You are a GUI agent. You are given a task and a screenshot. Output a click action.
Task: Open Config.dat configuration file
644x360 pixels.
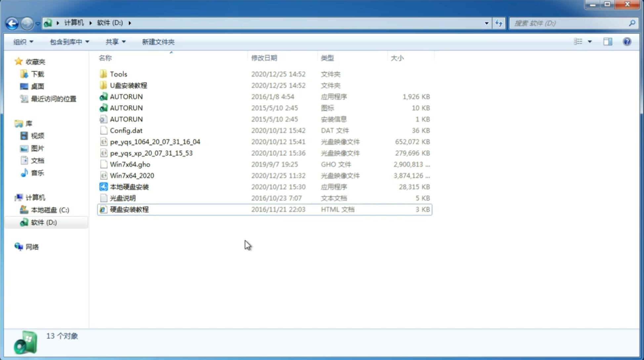pos(126,130)
